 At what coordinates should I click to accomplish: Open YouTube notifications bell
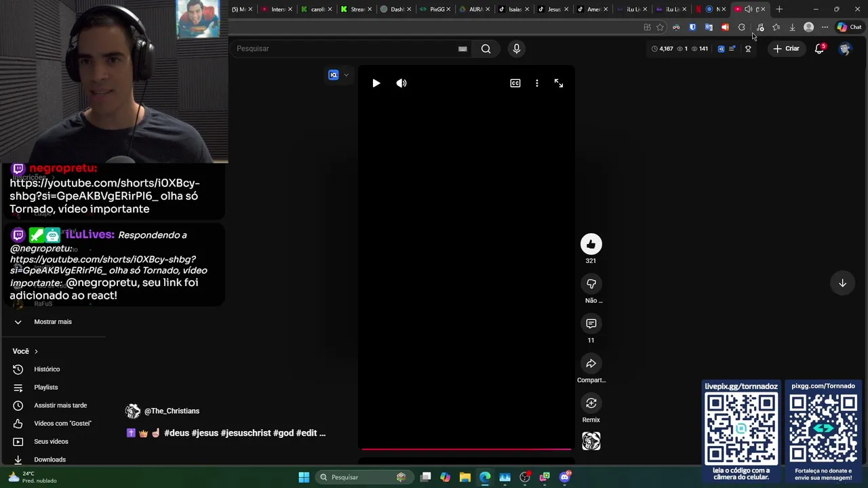(x=819, y=49)
